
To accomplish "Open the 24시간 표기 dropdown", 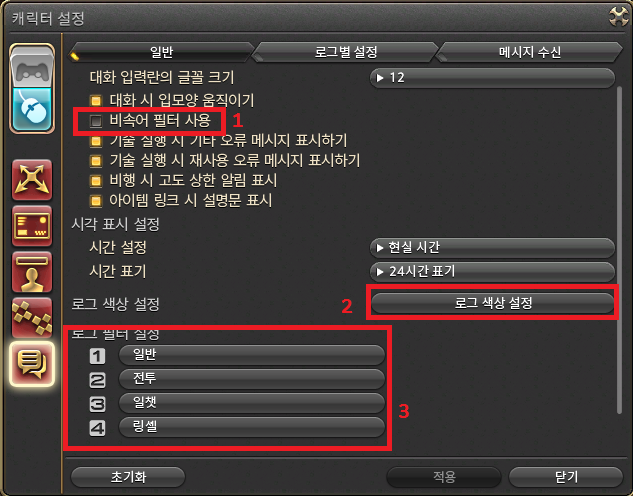I will (492, 271).
